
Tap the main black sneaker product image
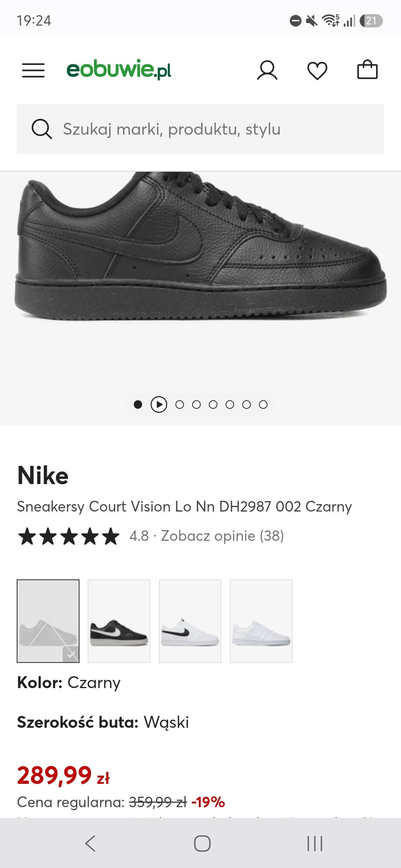(x=200, y=246)
